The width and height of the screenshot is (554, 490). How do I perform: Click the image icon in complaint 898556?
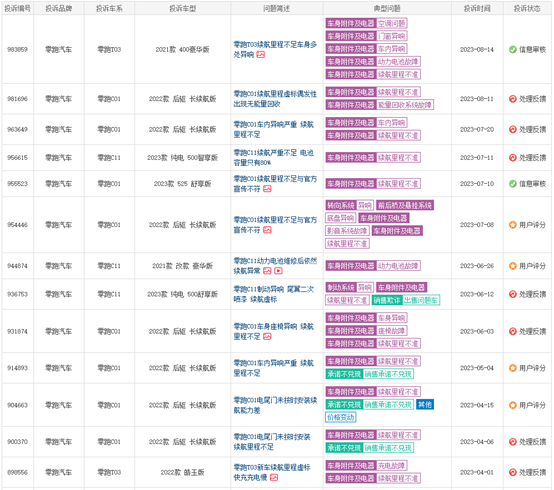[274, 478]
